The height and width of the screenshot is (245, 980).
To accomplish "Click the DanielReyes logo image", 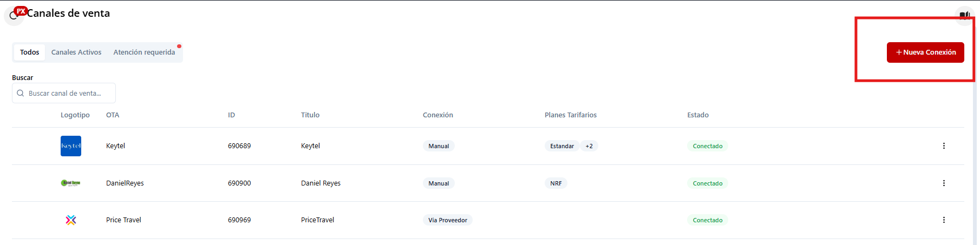I will (x=71, y=183).
